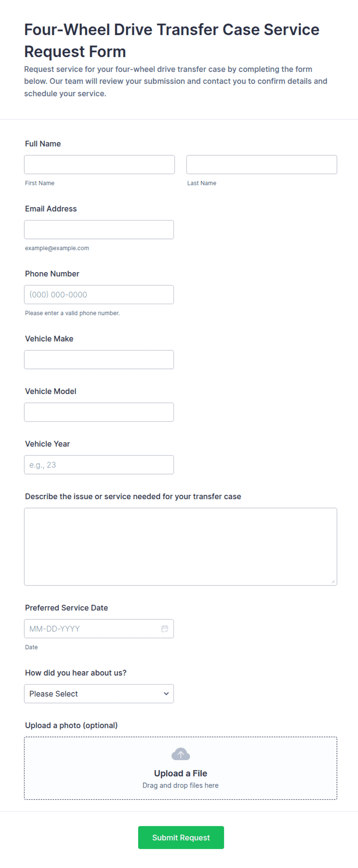Open the 'How did you hear about us?' dropdown

(99, 694)
